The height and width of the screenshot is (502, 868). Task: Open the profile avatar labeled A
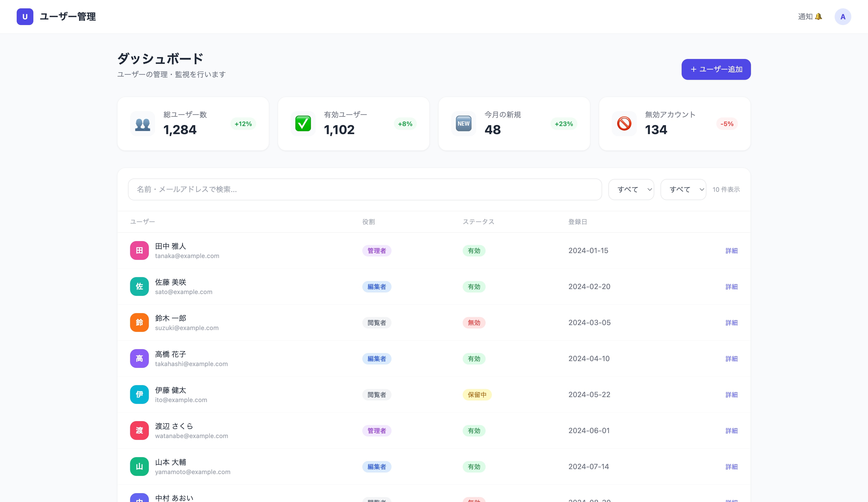point(842,16)
